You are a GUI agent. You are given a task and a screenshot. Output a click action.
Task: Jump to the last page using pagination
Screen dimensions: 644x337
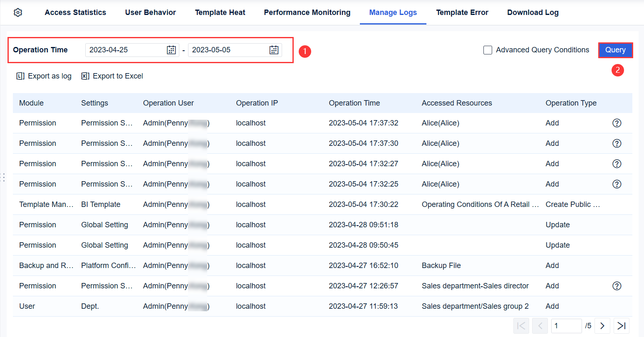[622, 326]
